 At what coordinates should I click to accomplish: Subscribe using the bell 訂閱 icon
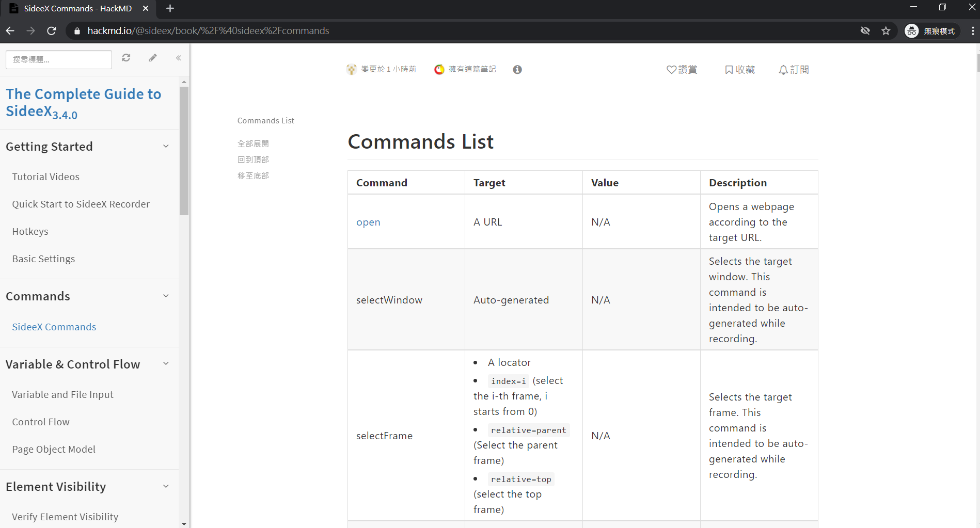click(x=783, y=70)
